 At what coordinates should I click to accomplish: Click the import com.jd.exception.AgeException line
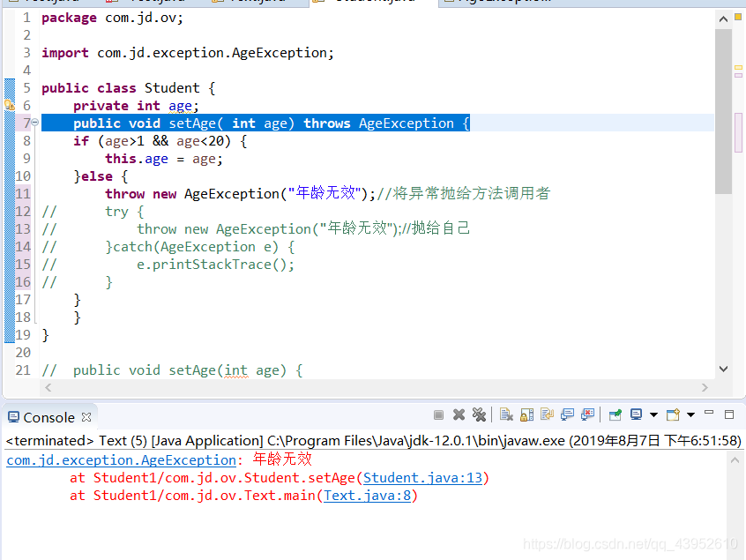[188, 53]
